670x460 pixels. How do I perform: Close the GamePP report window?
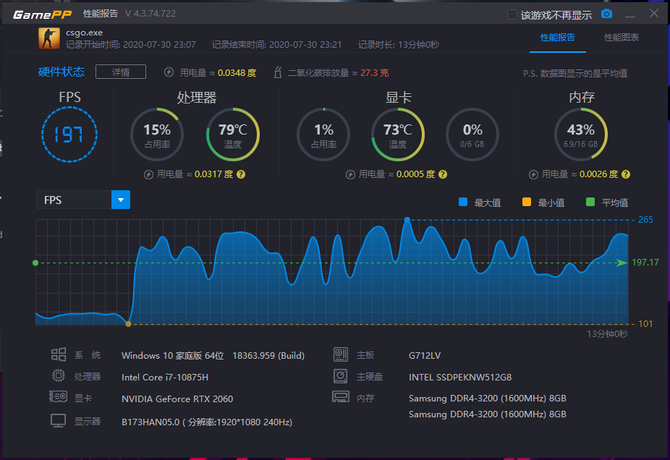[654, 13]
